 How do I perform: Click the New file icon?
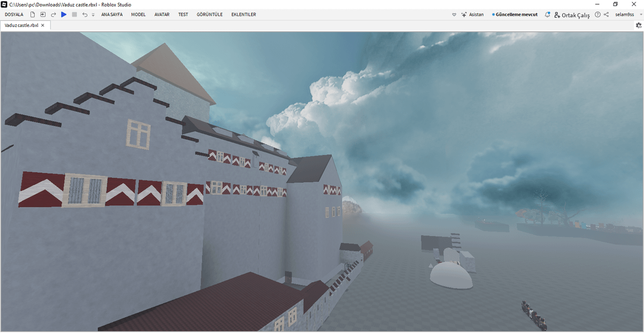pyautogui.click(x=33, y=14)
